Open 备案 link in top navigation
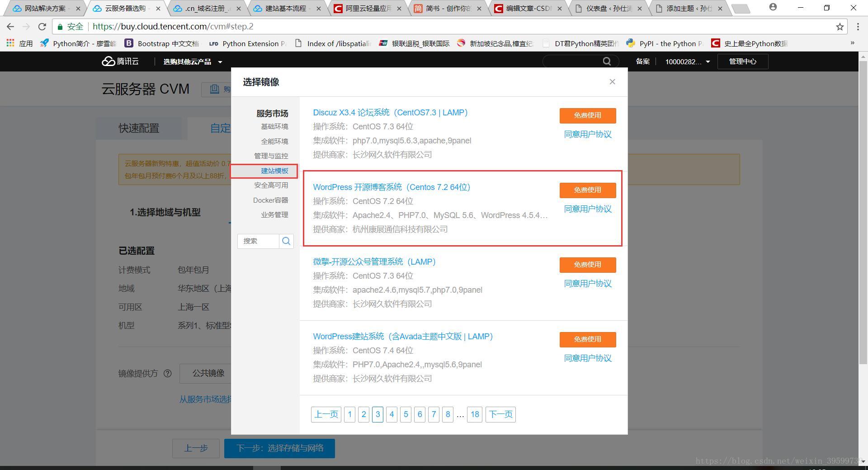The width and height of the screenshot is (868, 470). pyautogui.click(x=642, y=62)
